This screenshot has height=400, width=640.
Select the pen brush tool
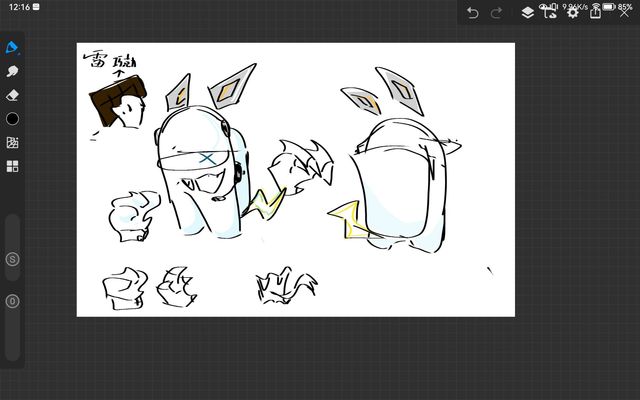[x=13, y=49]
